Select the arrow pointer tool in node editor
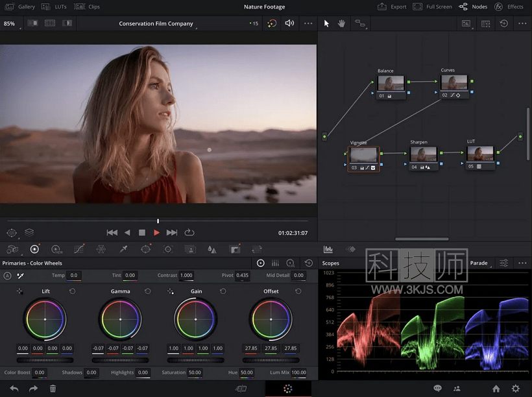Screen dimensions: 532x397 [326, 23]
